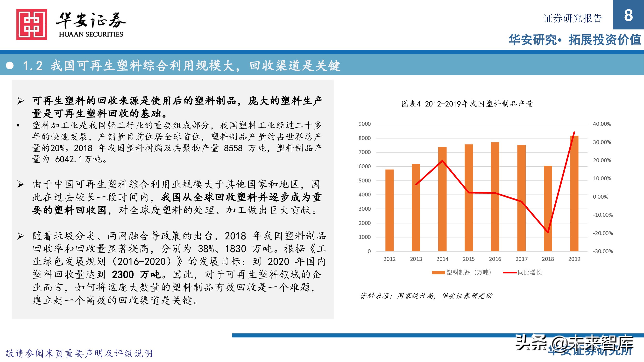644x362 pixels.
Task: Click the page number 8 box
Action: click(x=628, y=15)
